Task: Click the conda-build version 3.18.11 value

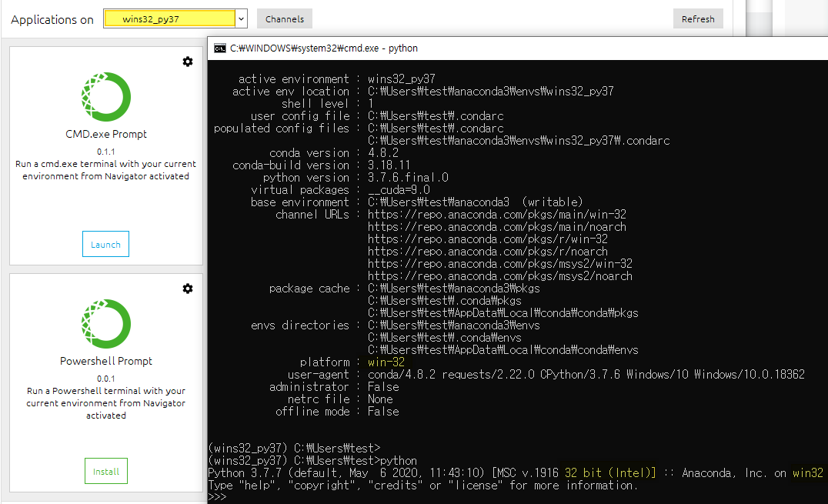Action: (x=389, y=165)
